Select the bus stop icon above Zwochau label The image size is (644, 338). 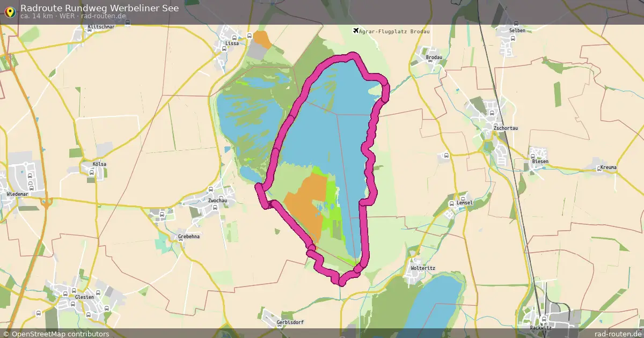pyautogui.click(x=210, y=189)
